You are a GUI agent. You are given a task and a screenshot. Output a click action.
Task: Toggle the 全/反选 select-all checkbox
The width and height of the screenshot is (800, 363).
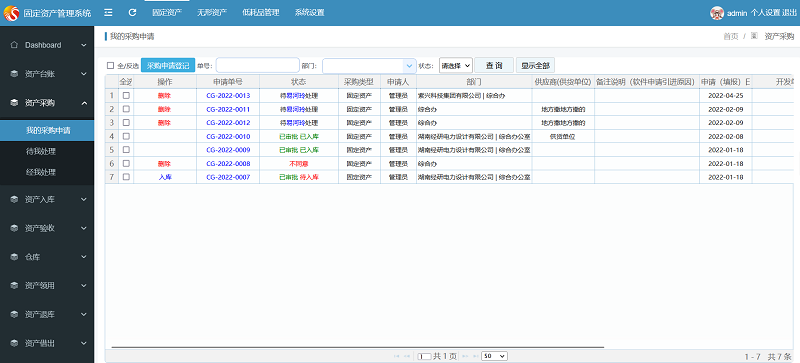coord(110,65)
